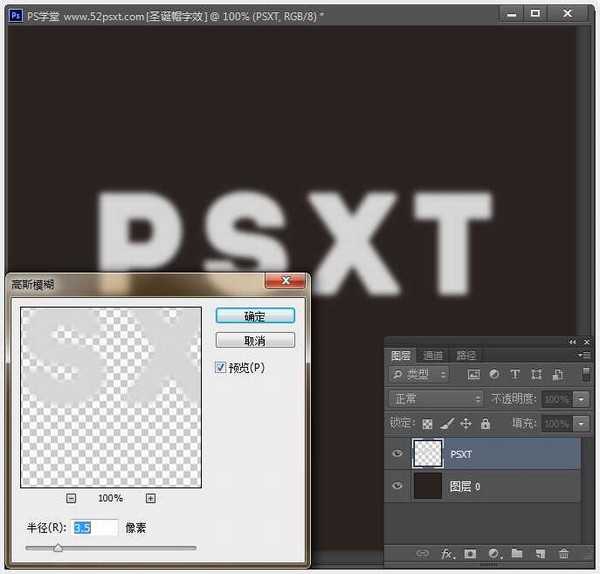Click the new group folder icon
The height and width of the screenshot is (574, 600).
pyautogui.click(x=517, y=553)
